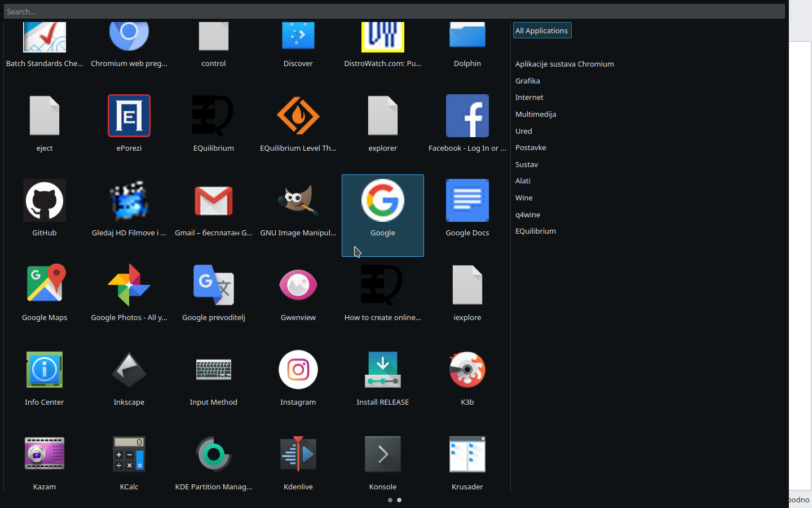
Task: Show Aplikacije sustava Chromium category
Action: pyautogui.click(x=564, y=64)
